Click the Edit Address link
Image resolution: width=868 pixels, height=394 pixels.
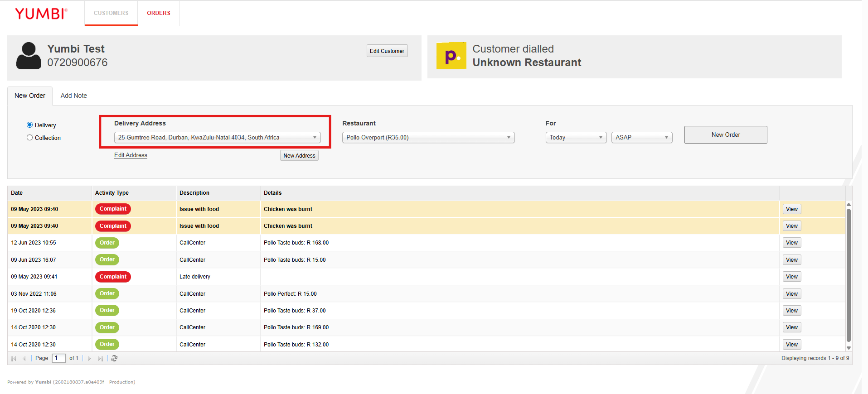point(131,155)
